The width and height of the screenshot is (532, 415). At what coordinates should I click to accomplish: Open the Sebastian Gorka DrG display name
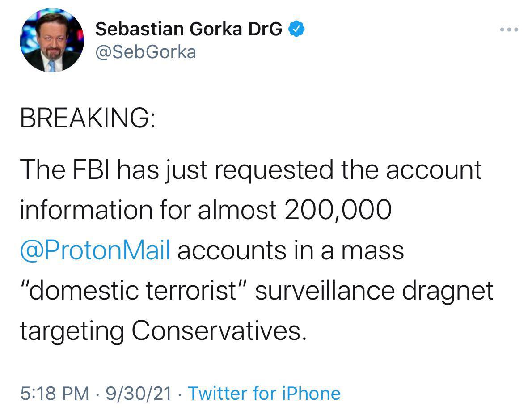(189, 30)
